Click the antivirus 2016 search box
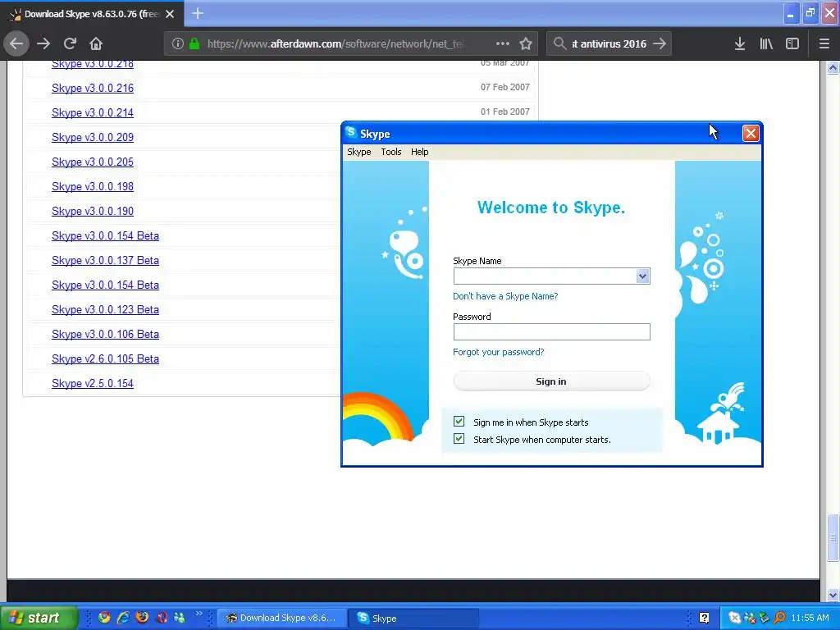 tap(609, 43)
